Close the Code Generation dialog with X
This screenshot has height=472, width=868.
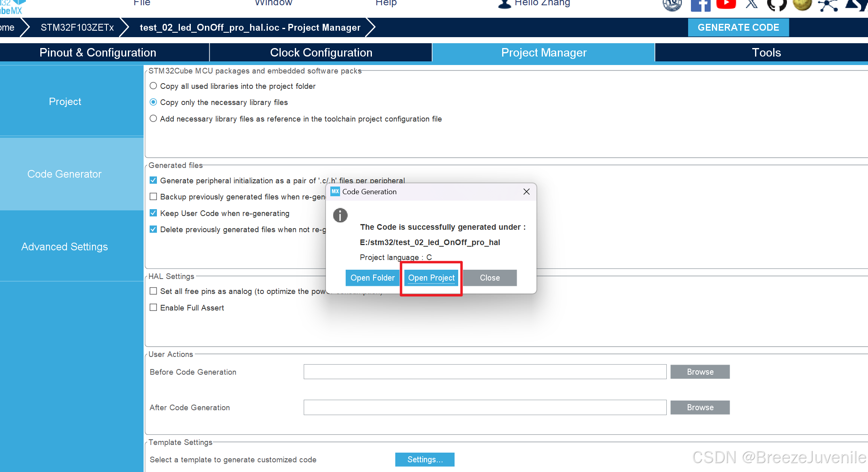click(526, 192)
